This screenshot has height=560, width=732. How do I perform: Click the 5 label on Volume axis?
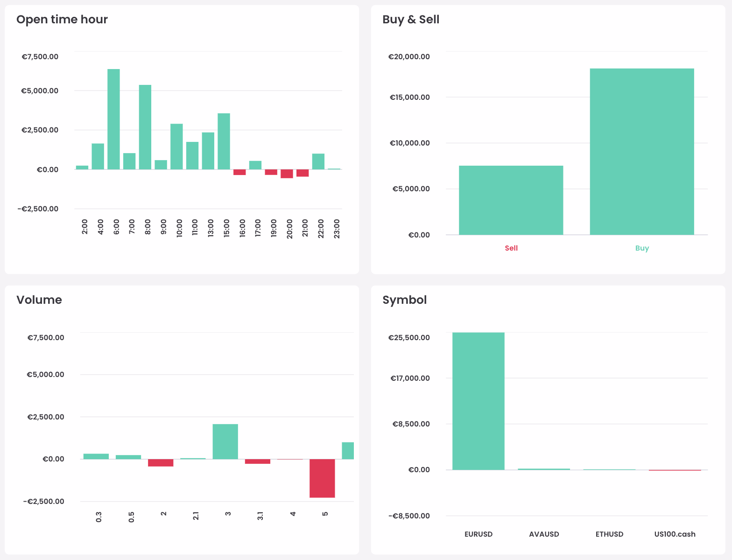click(x=325, y=514)
